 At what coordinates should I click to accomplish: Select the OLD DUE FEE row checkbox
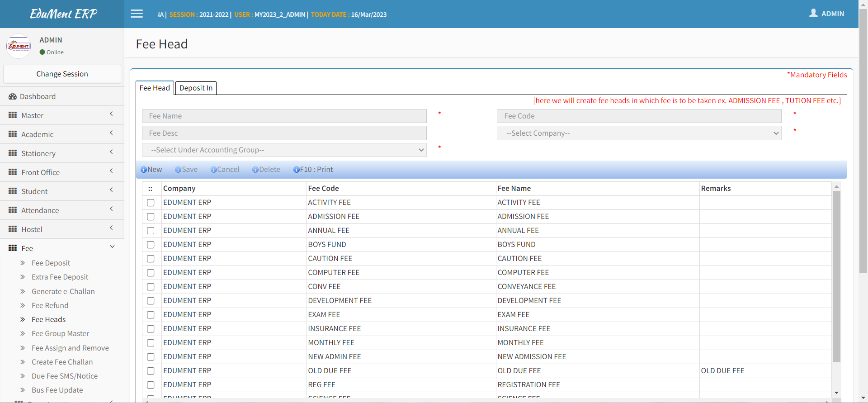[x=151, y=371]
